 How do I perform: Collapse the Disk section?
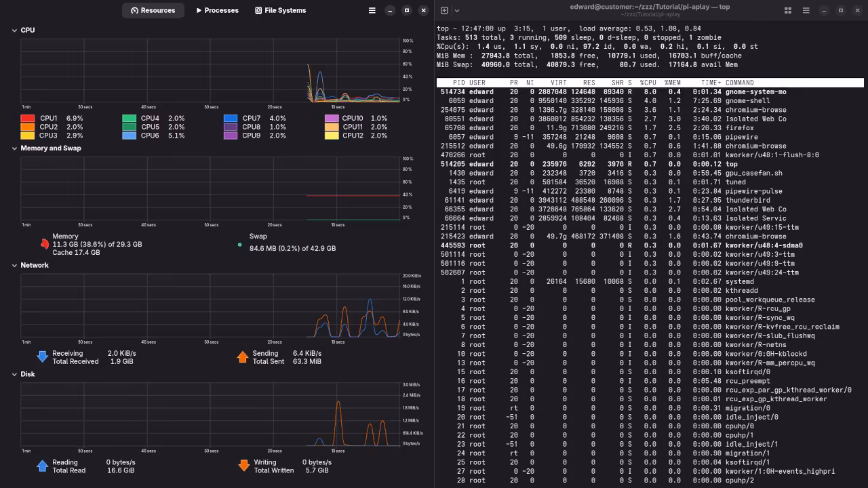[x=15, y=374]
